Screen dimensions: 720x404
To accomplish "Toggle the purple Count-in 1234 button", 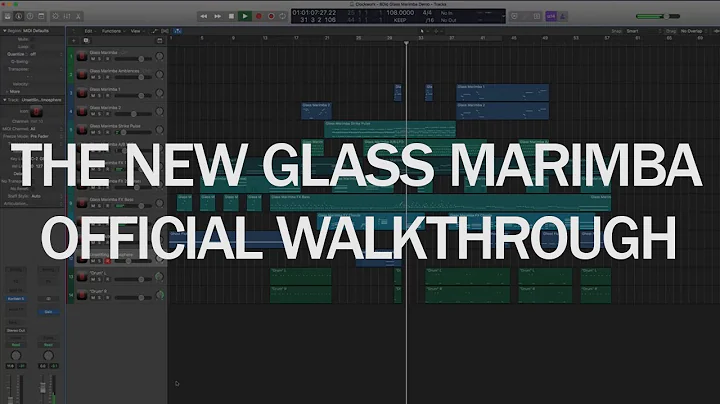I will (551, 16).
